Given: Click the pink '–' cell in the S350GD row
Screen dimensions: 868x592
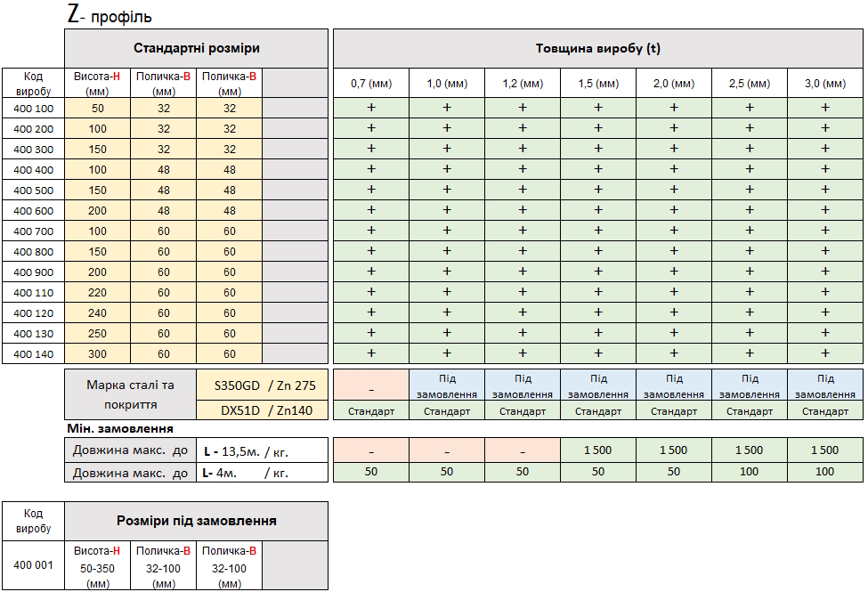Looking at the screenshot, I should click(x=371, y=386).
